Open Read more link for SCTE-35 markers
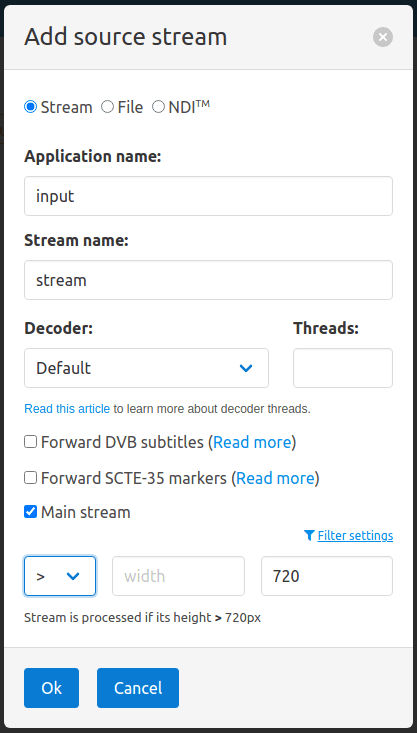 click(275, 478)
